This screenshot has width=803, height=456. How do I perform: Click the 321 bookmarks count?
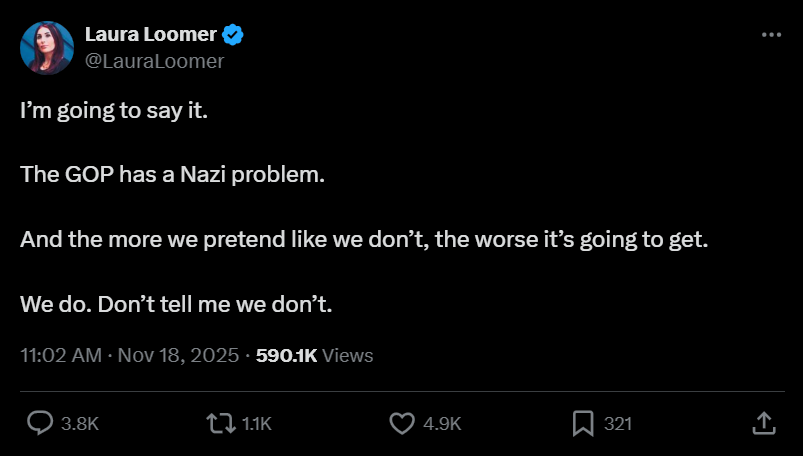coord(618,424)
